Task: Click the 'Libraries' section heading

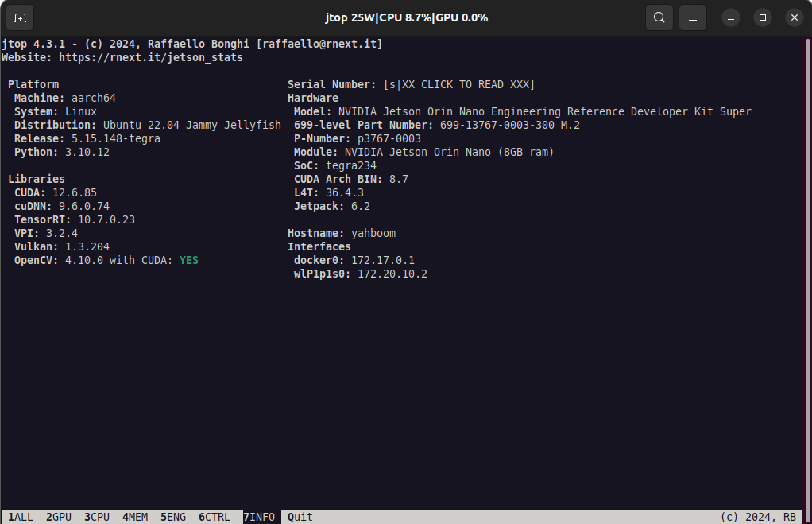Action: coord(37,179)
